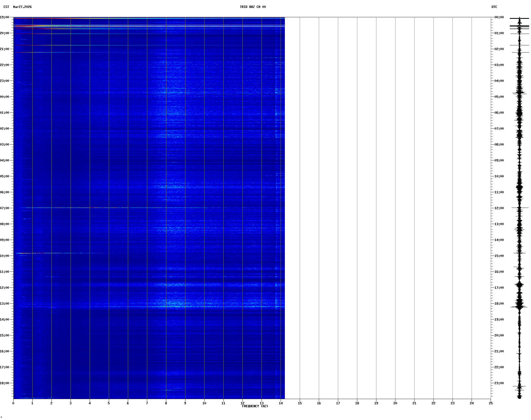Click the 18:00 UTC time marker
Viewport: 531px width, 420px height.
pos(499,304)
